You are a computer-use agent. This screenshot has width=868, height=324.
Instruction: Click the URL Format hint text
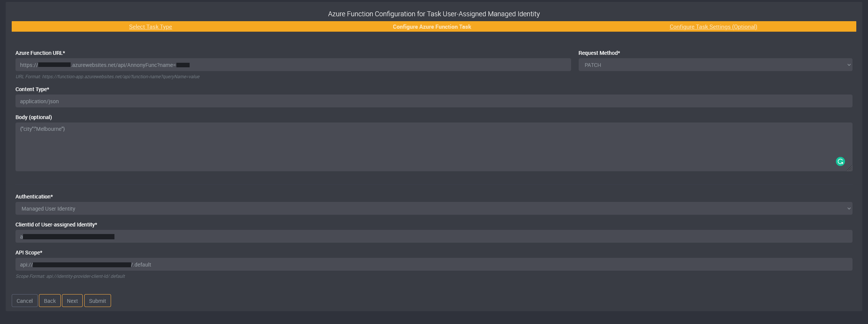[x=108, y=77]
